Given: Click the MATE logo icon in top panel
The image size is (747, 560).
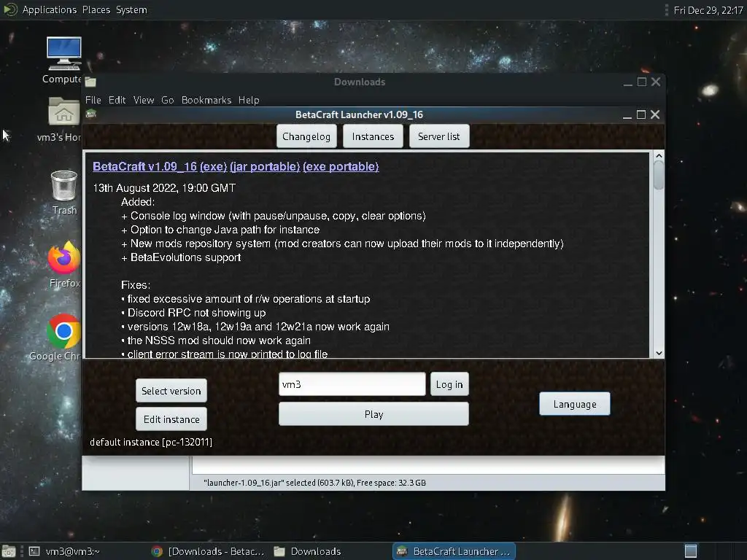Looking at the screenshot, I should coord(9,9).
